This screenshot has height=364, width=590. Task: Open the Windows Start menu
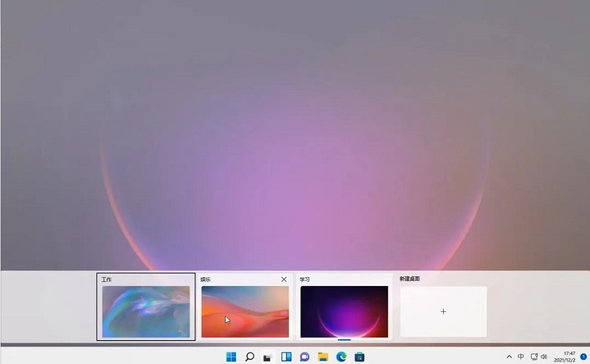click(231, 357)
